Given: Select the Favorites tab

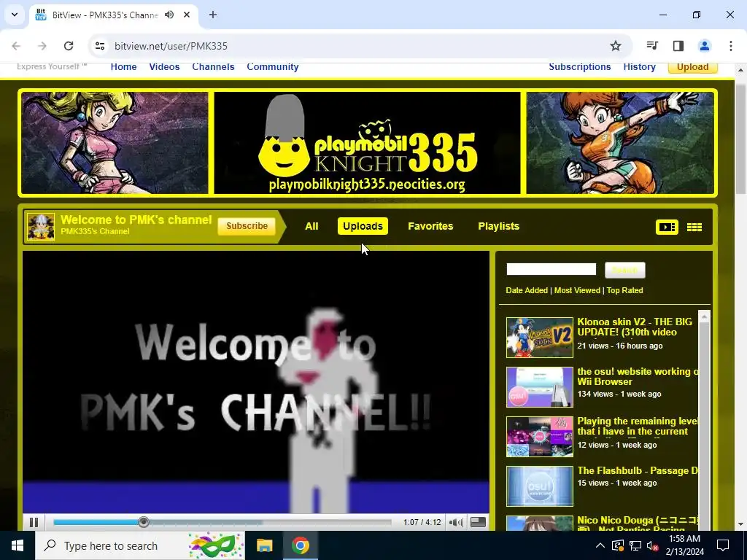Looking at the screenshot, I should [430, 226].
